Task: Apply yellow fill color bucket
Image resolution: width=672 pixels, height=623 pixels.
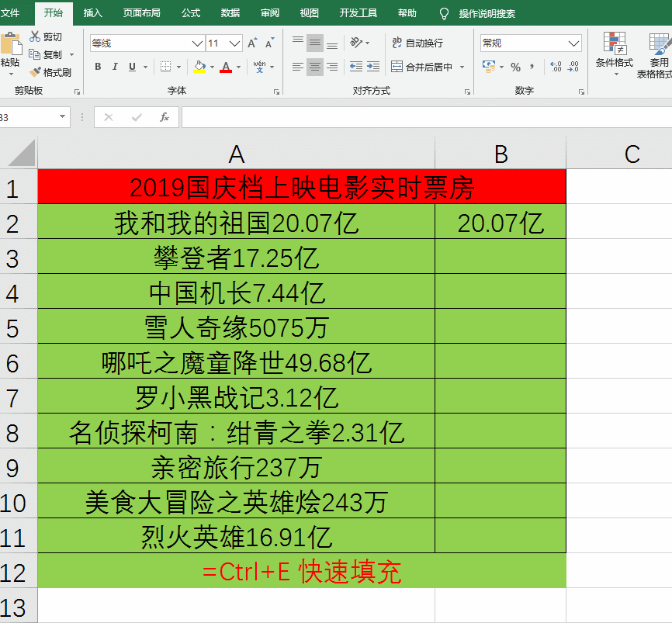Action: pyautogui.click(x=199, y=67)
